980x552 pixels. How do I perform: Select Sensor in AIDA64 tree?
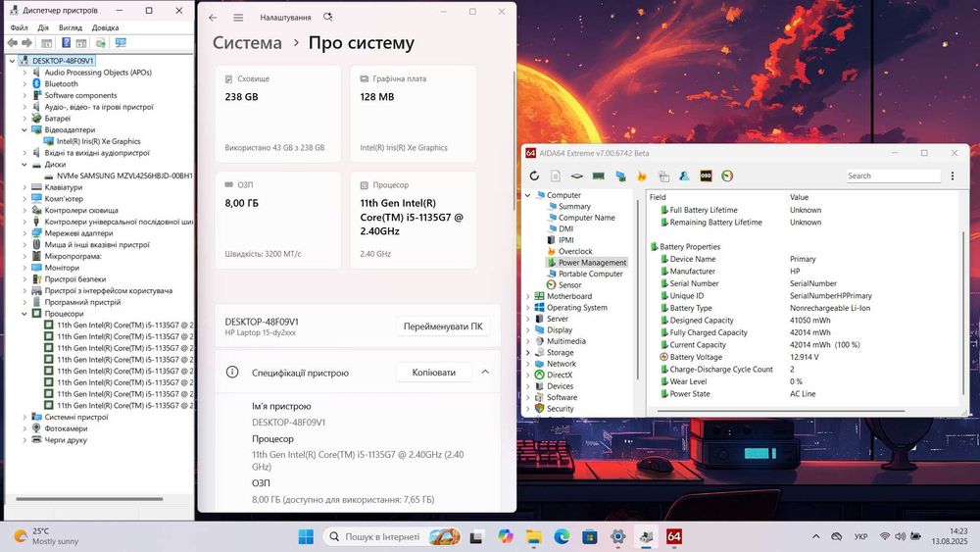pos(569,285)
